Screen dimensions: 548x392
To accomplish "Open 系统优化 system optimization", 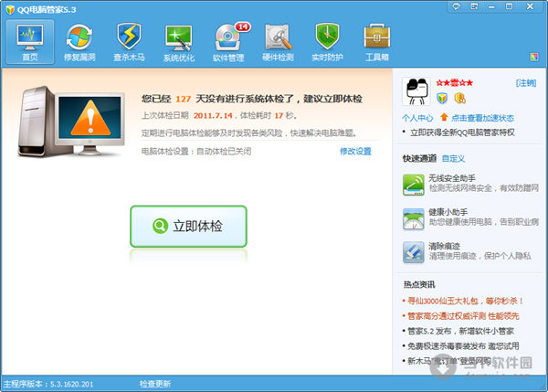I will tap(179, 42).
